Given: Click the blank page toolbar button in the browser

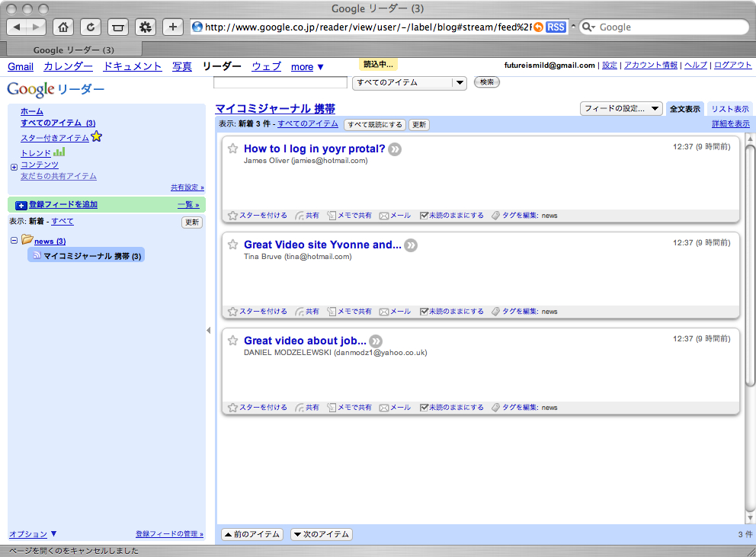Looking at the screenshot, I should 118,27.
